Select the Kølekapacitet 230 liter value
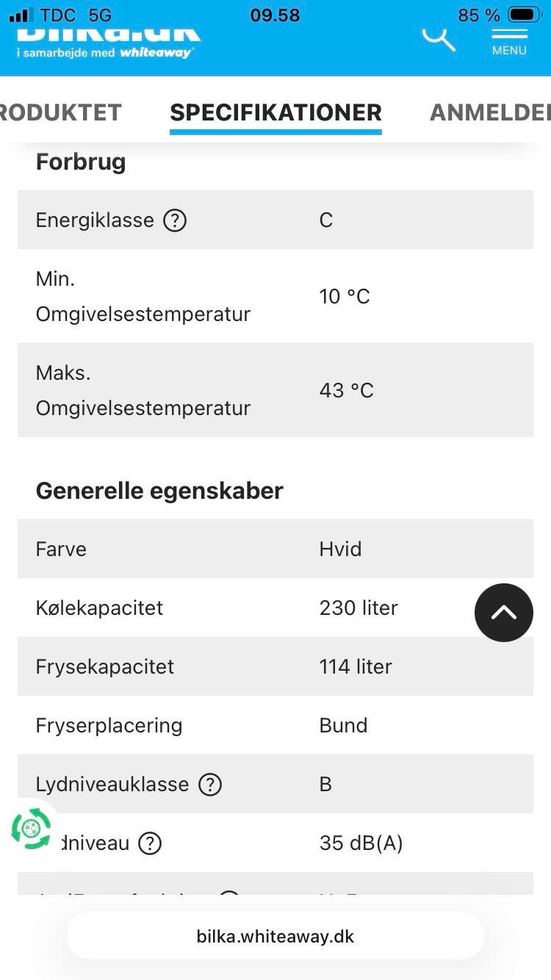The height and width of the screenshot is (980, 551). 359,608
